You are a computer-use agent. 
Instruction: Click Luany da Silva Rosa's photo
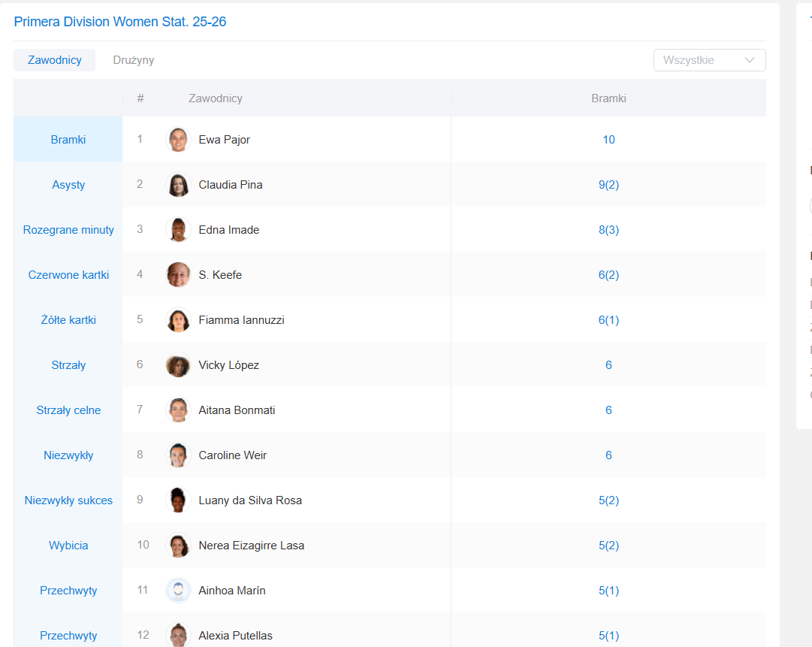pos(178,500)
